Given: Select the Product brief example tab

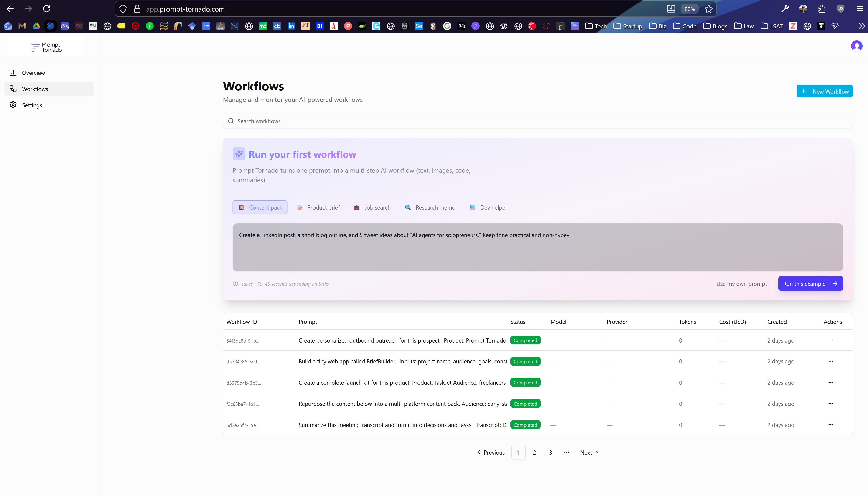Looking at the screenshot, I should 318,207.
